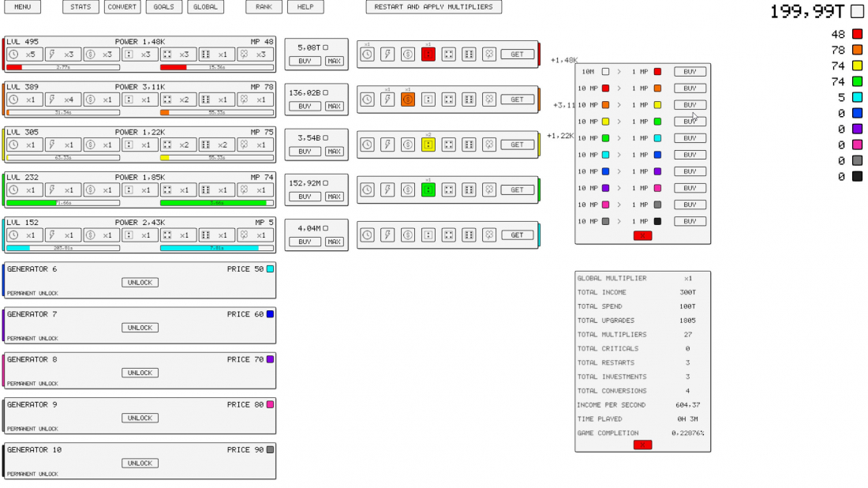Click the green dice icon in the fourth multiplier row
The width and height of the screenshot is (868, 488).
click(428, 190)
